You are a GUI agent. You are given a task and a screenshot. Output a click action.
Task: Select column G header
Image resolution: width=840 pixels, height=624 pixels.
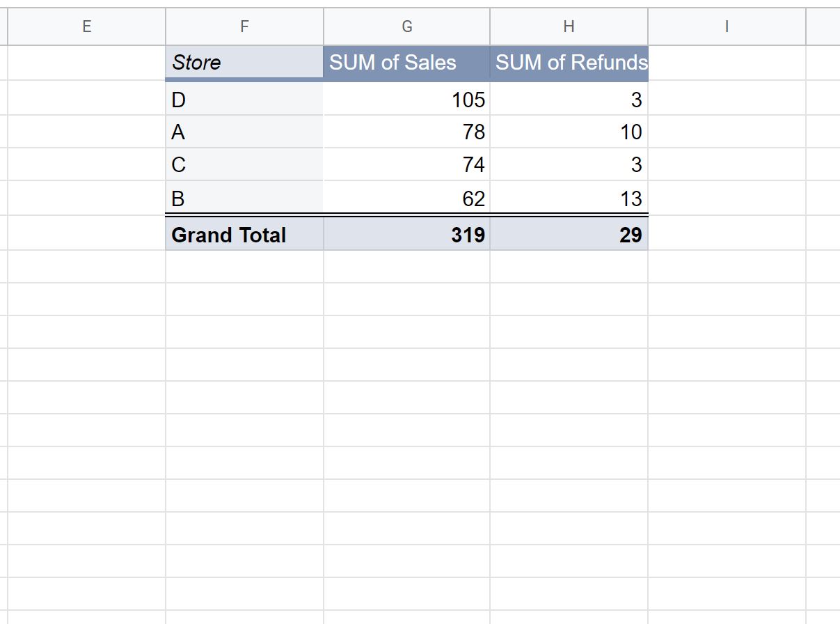tap(407, 26)
